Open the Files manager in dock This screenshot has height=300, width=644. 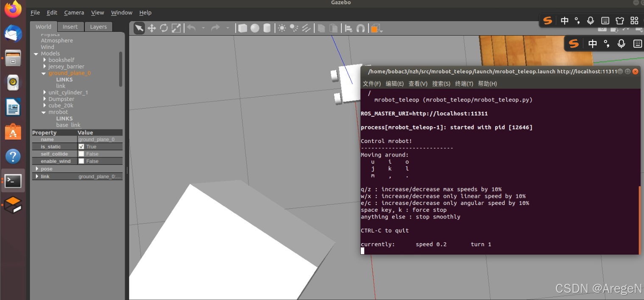click(13, 58)
